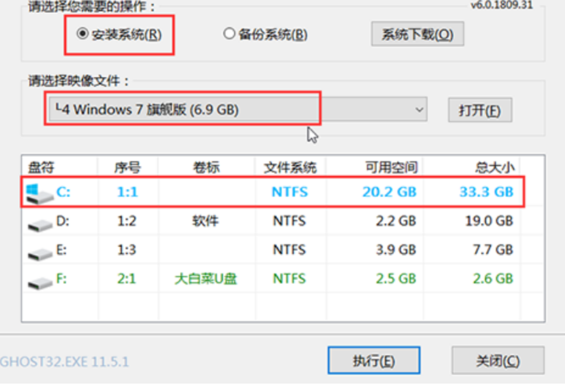Click the 序号 column header
Screen dimensions: 565x392
[x=127, y=167]
